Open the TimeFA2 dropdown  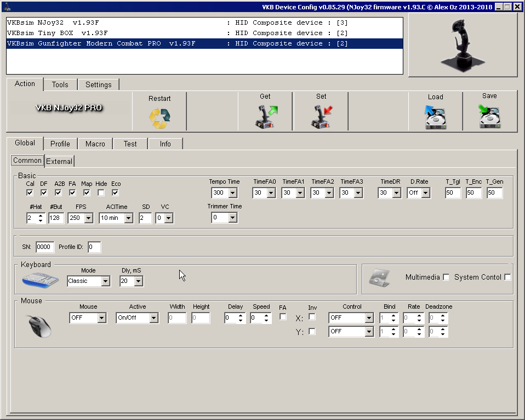[329, 192]
